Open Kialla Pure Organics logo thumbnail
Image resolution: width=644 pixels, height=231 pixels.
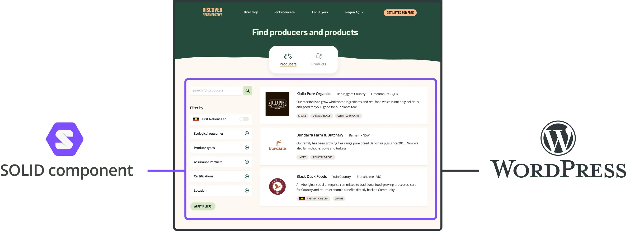tap(277, 104)
